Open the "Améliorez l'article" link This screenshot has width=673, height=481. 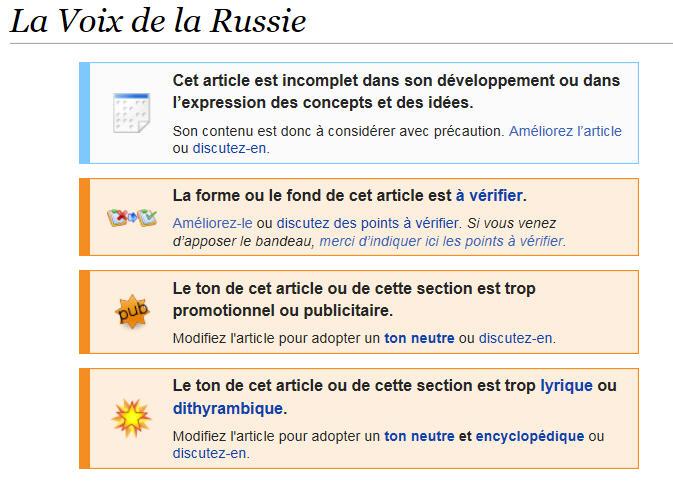click(565, 131)
